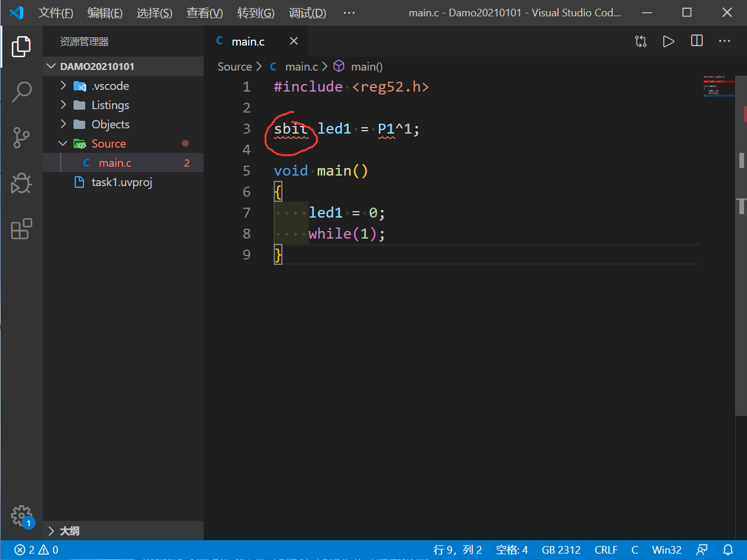Open editor more actions menu
The image size is (747, 560).
(724, 41)
